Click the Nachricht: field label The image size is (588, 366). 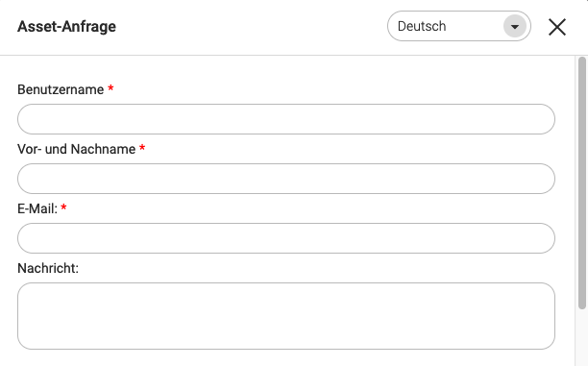[48, 268]
